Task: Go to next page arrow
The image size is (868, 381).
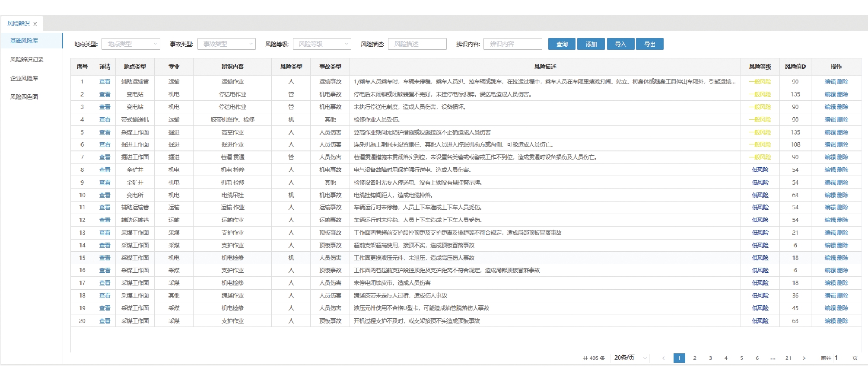Action: [804, 358]
